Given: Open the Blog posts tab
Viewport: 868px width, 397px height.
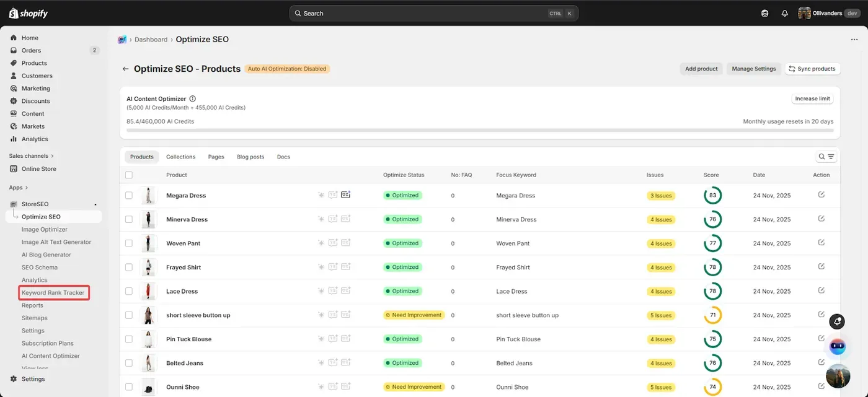Looking at the screenshot, I should 250,157.
